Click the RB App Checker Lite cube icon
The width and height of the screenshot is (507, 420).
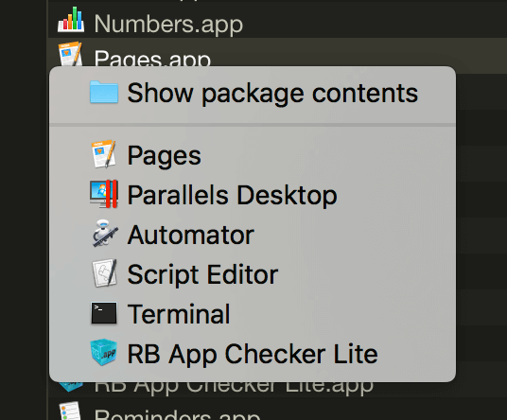tap(104, 352)
